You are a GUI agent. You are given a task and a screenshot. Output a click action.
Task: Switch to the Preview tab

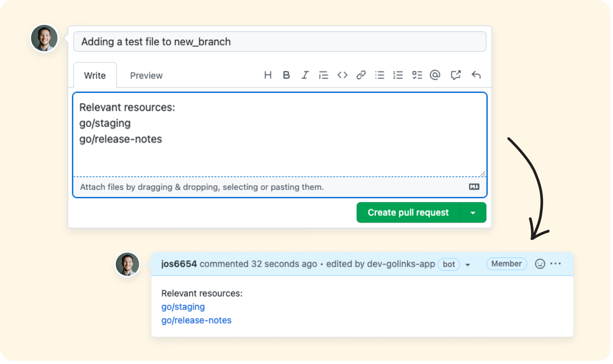(146, 75)
